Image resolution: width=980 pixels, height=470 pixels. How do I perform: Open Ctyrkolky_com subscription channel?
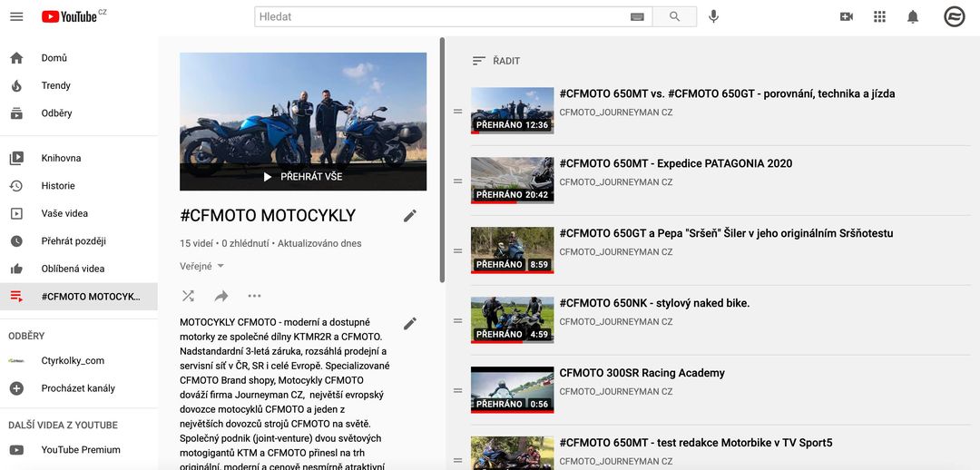pyautogui.click(x=79, y=360)
